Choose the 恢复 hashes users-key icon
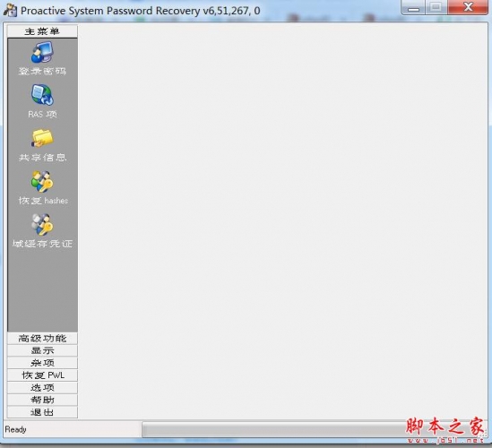Image resolution: width=492 pixels, height=448 pixels. click(x=42, y=181)
